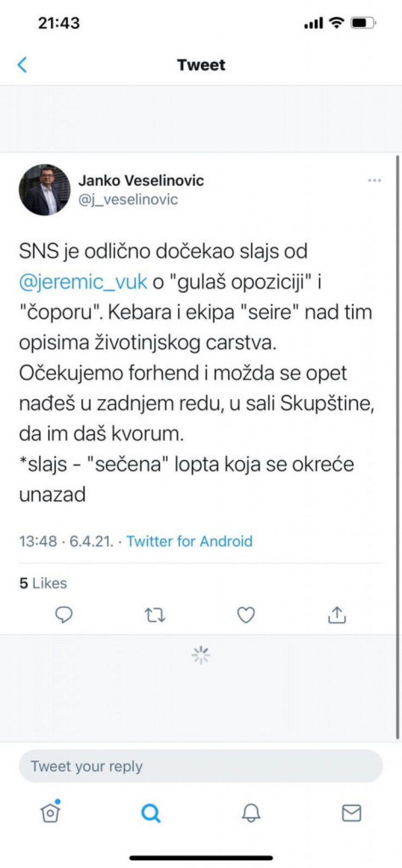Open the Messages envelope tab
Screen dimensions: 402x868
(x=352, y=813)
